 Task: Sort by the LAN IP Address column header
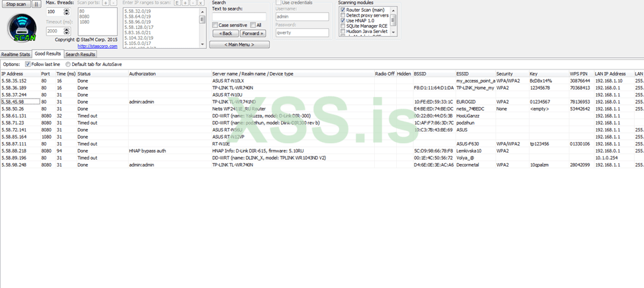pos(614,74)
